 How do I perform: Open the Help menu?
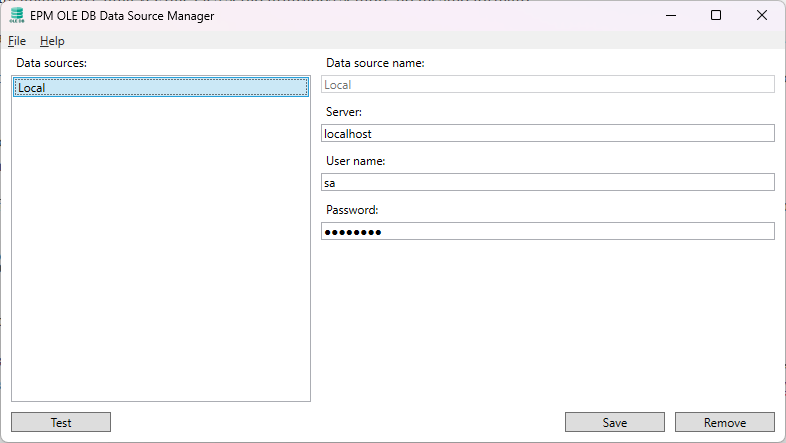(x=52, y=41)
